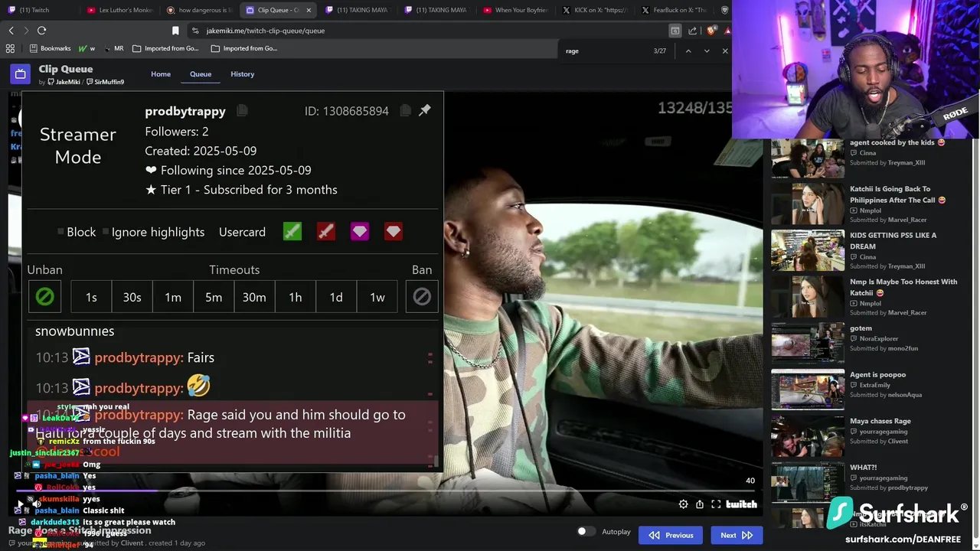
Task: Click the address bar URL
Action: point(266,31)
